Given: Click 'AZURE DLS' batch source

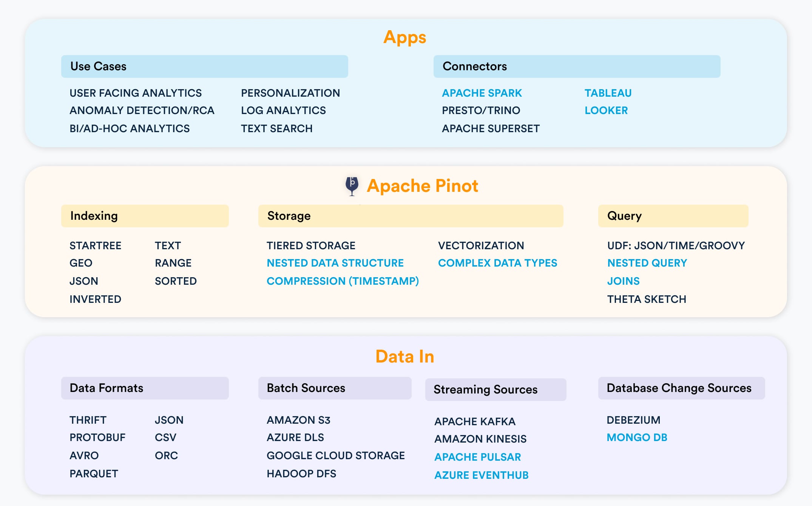Looking at the screenshot, I should (x=295, y=437).
